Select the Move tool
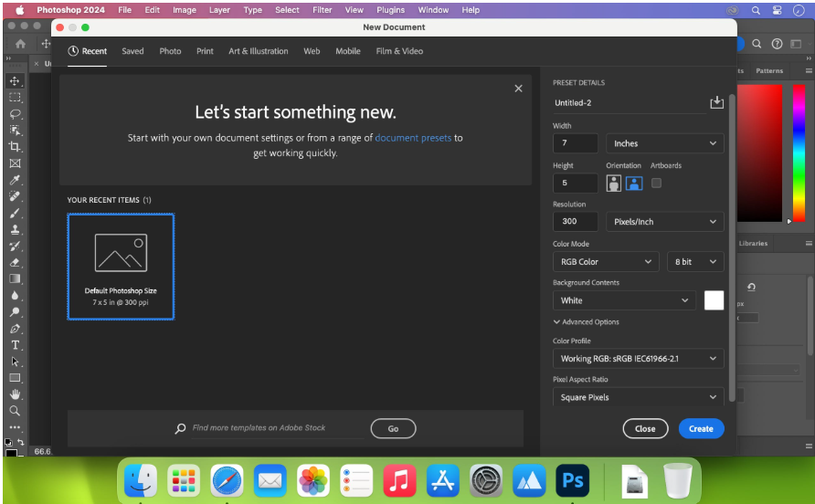This screenshot has height=504, width=815. pyautogui.click(x=15, y=81)
